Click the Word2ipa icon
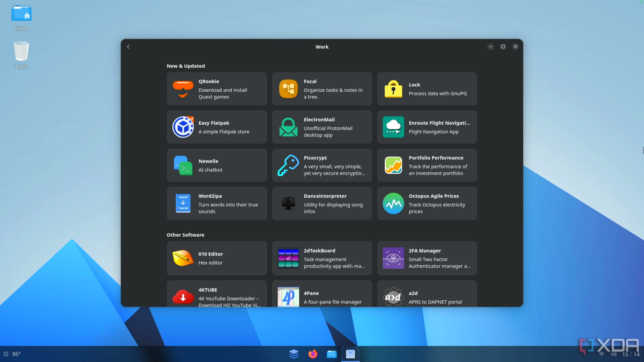The height and width of the screenshot is (362, 644). coord(183,203)
